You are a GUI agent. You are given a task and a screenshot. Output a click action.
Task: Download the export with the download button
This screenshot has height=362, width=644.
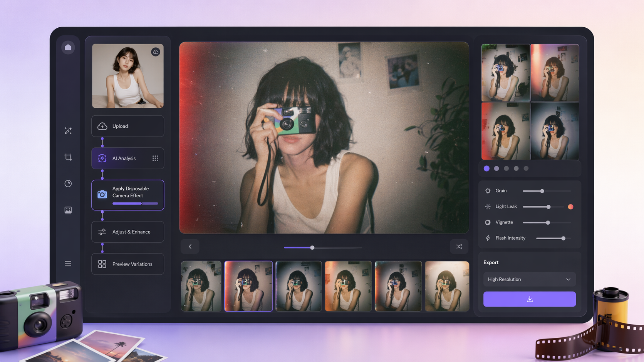coord(530,299)
